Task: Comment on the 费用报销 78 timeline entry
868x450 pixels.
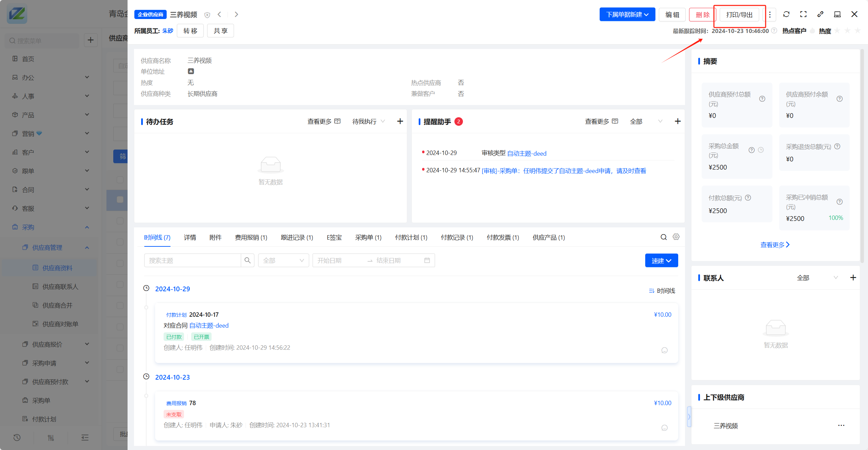Action: 665,428
